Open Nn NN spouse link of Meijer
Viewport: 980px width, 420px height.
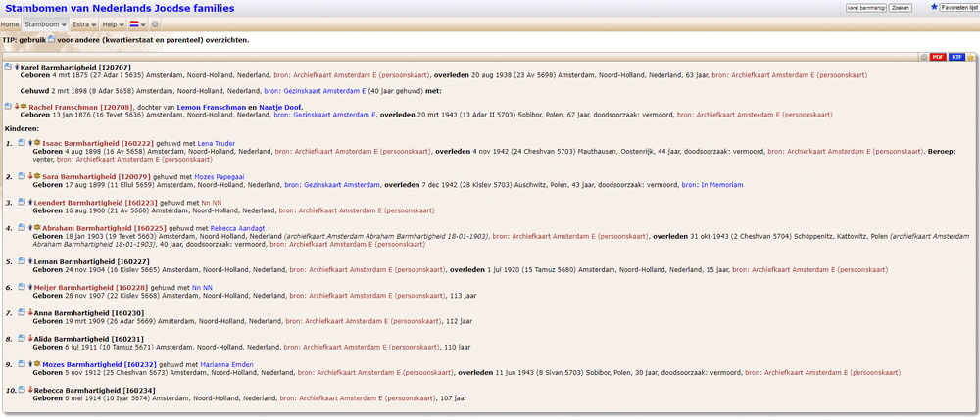(202, 287)
